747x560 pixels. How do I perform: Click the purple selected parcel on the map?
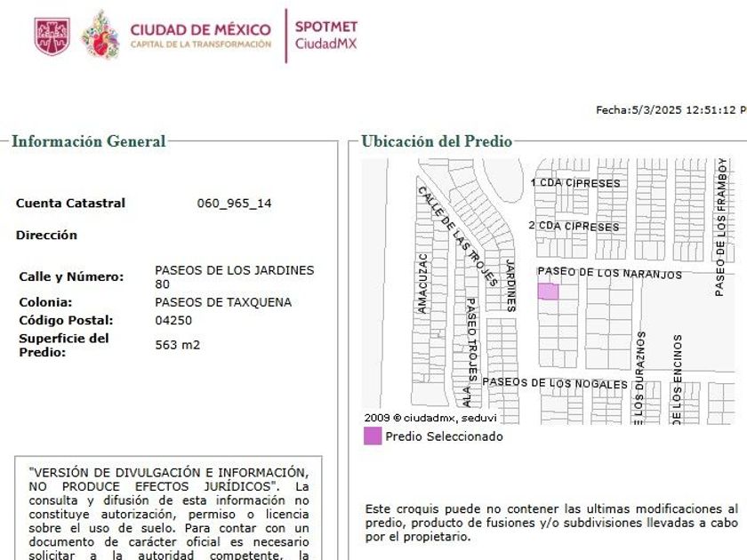[548, 292]
